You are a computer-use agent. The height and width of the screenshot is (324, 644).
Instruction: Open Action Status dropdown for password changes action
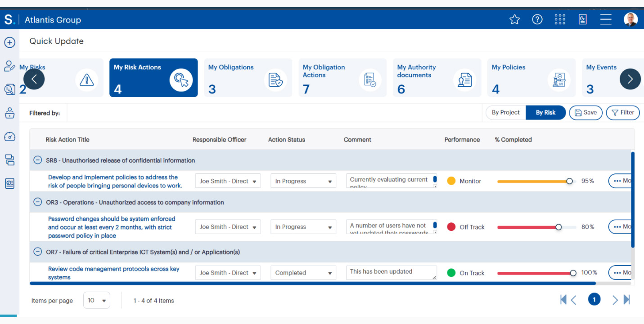click(x=303, y=227)
